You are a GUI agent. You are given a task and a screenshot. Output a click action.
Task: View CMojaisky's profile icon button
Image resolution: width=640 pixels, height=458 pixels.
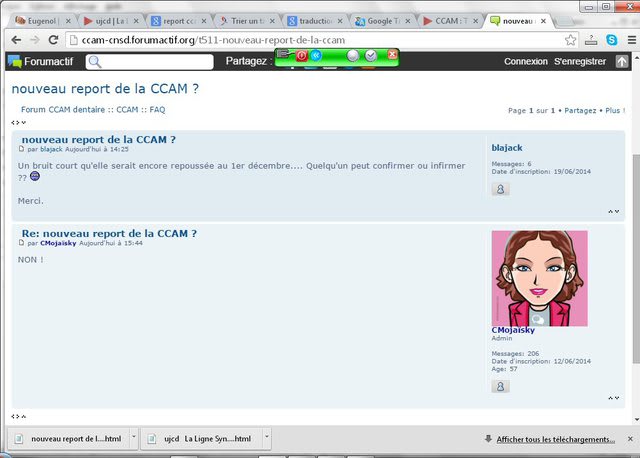(x=501, y=385)
